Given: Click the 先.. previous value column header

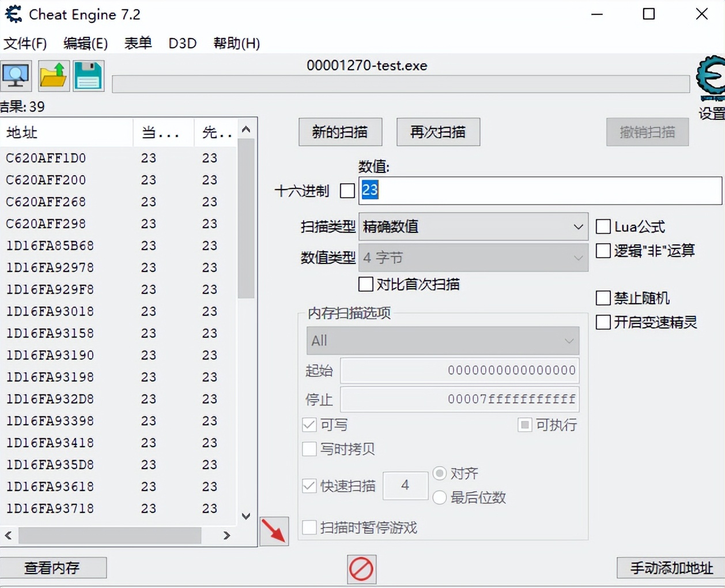Looking at the screenshot, I should coord(216,133).
